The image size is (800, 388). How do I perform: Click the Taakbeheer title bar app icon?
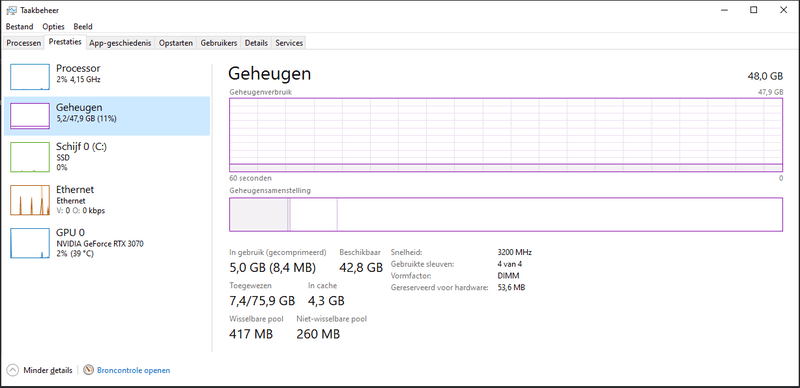point(11,10)
